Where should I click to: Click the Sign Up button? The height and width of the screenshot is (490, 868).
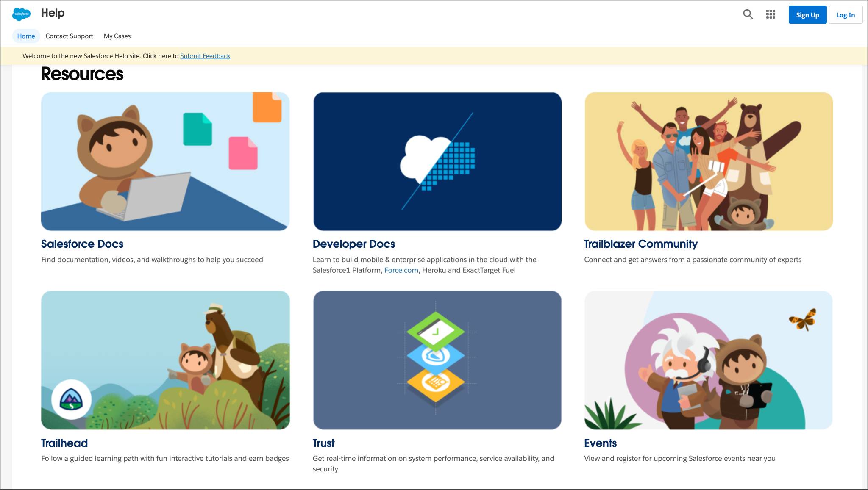(x=807, y=15)
